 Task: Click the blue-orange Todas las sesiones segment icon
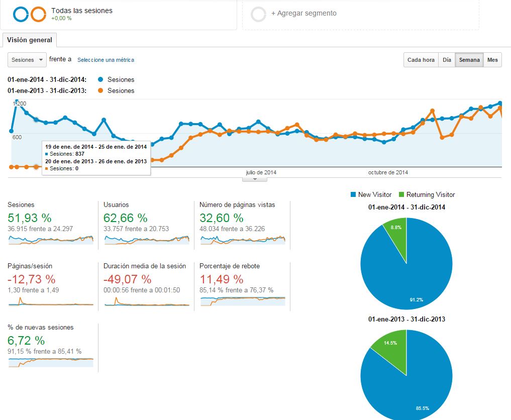tap(30, 15)
